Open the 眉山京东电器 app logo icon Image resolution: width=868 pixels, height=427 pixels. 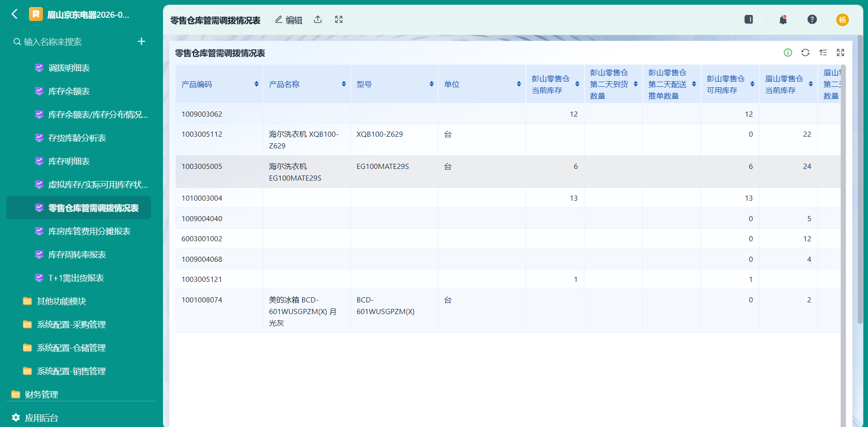(x=35, y=14)
